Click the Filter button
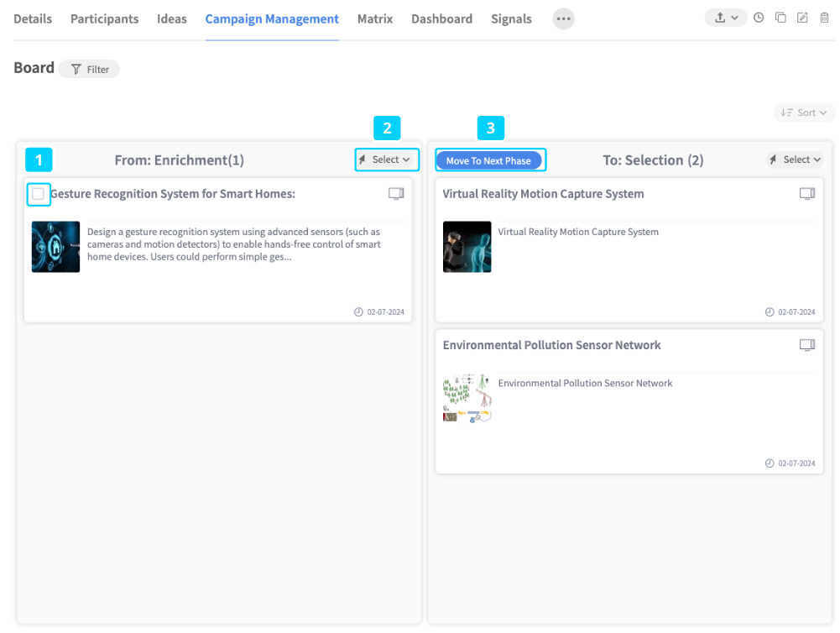 [x=90, y=69]
